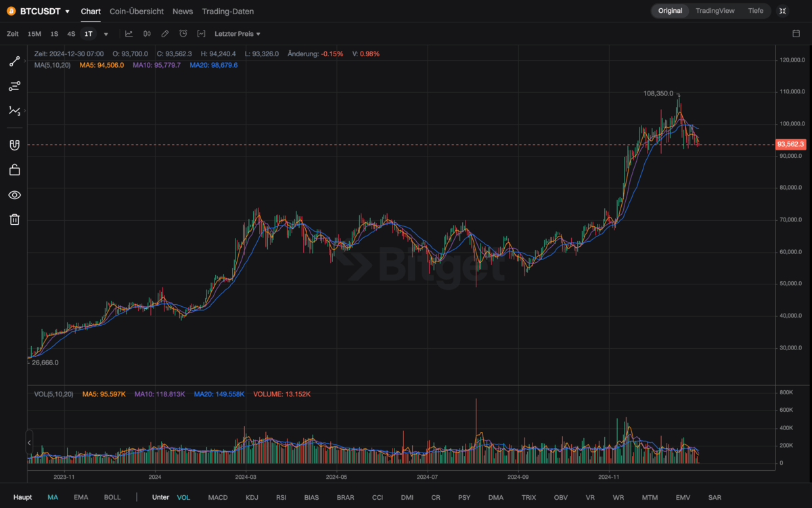Open the BTCUSDT pair dropdown

click(x=45, y=12)
